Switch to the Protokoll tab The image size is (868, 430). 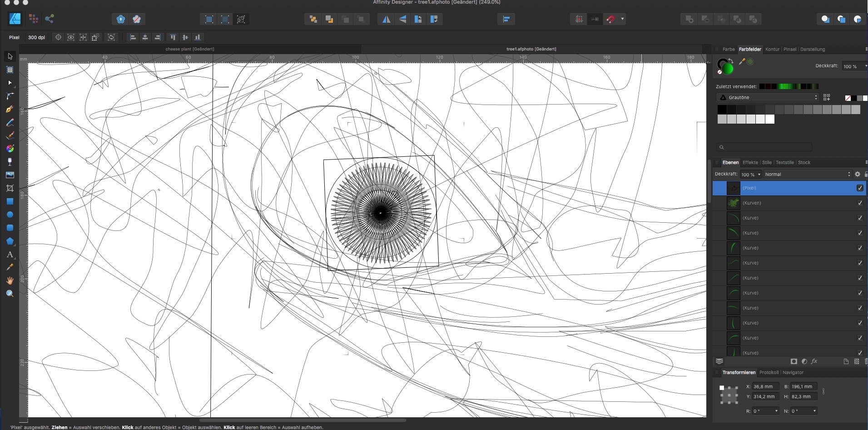point(769,372)
